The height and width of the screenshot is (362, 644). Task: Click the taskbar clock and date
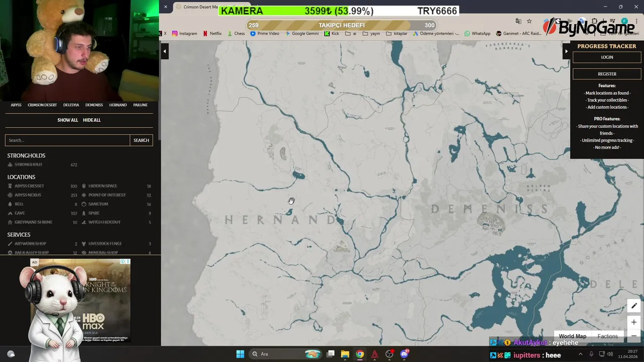[628, 354]
